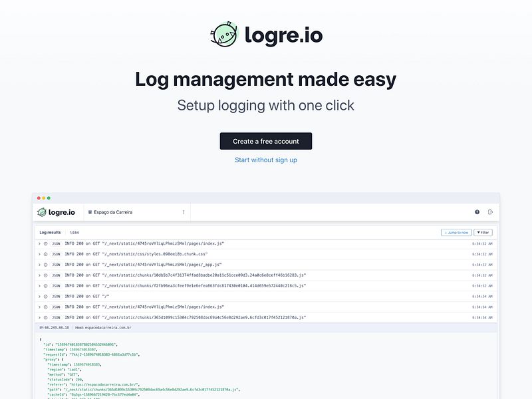532x399 pixels.
Task: Expand the chunks/10db5b7c log row
Action: (39, 275)
